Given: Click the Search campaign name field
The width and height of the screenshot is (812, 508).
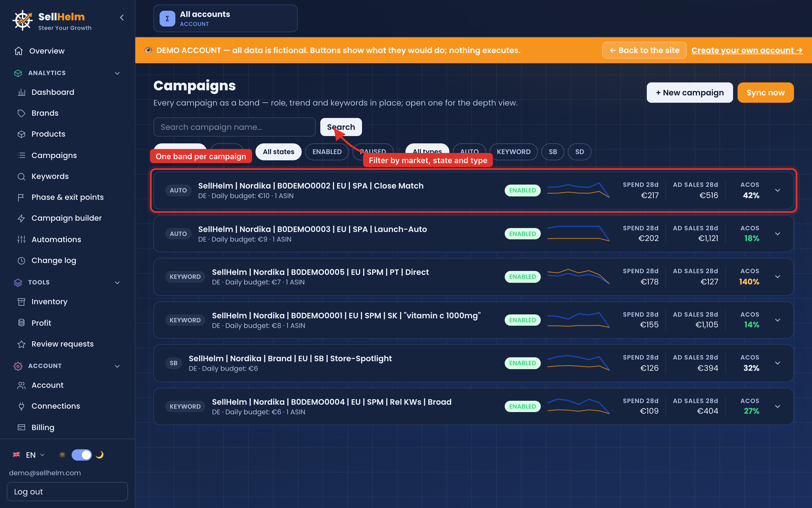Looking at the screenshot, I should (x=234, y=127).
